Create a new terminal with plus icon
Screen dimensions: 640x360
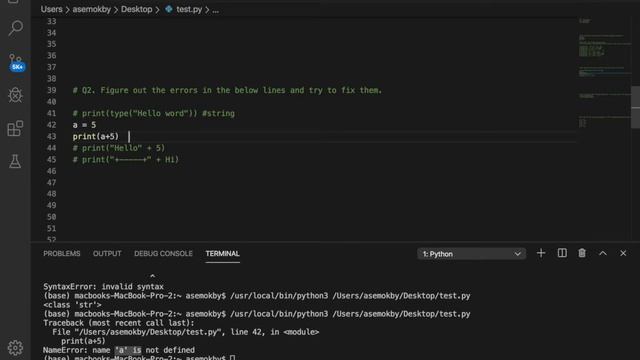click(x=541, y=253)
